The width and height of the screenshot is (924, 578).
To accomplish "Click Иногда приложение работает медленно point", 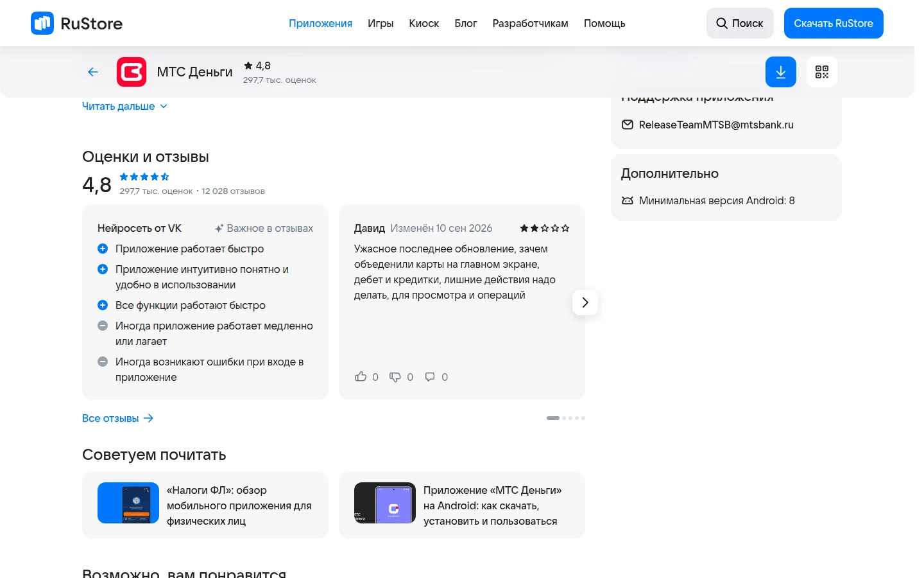I will 214,333.
